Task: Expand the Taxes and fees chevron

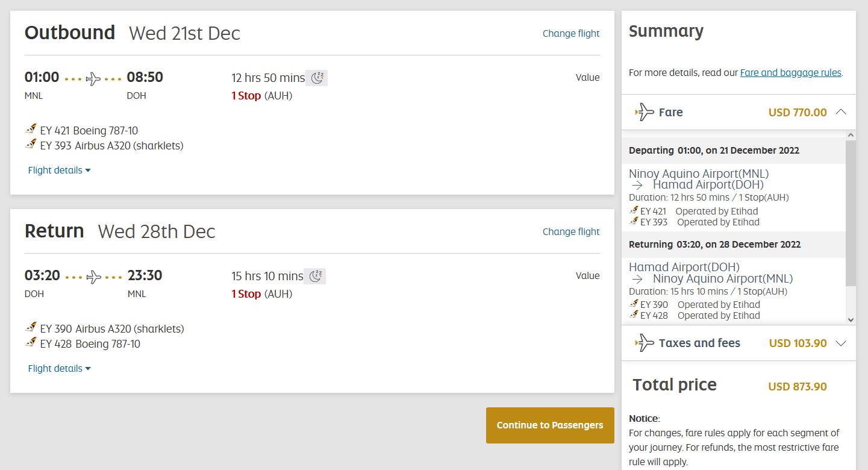Action: (841, 343)
